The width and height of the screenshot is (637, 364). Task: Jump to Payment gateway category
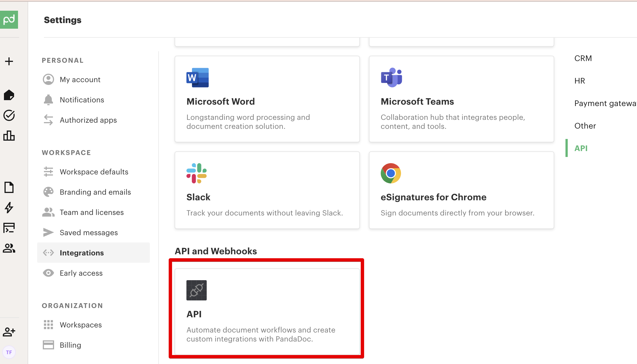[x=605, y=103]
